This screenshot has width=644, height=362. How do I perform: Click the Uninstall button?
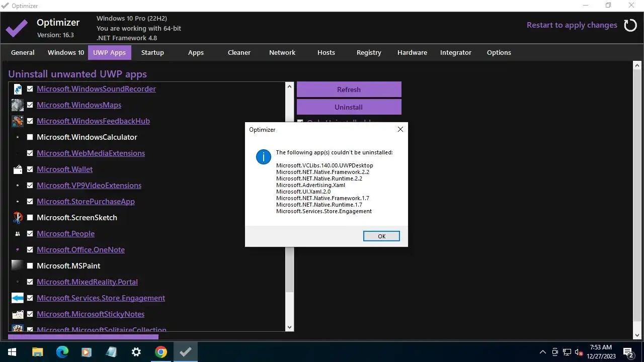[x=349, y=107]
